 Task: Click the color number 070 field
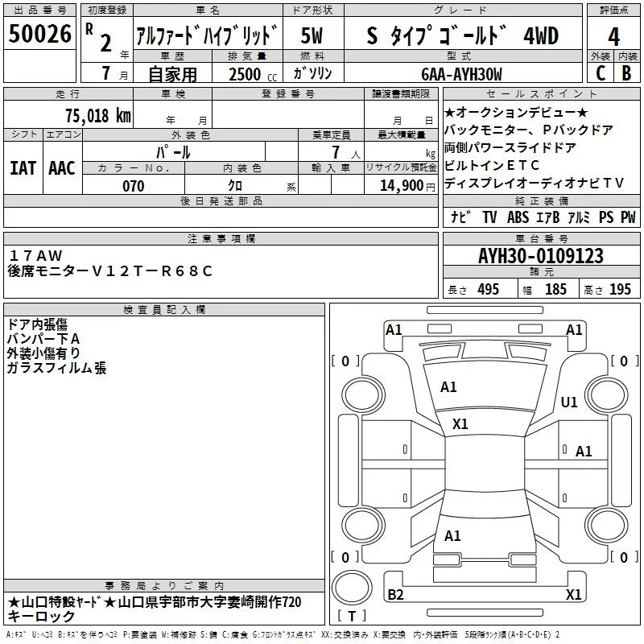(133, 186)
